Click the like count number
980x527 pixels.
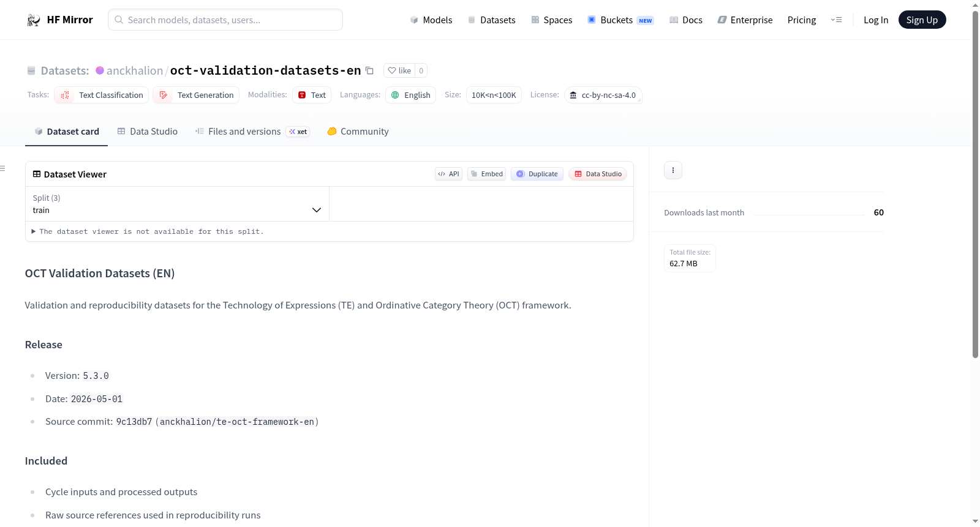tap(421, 70)
